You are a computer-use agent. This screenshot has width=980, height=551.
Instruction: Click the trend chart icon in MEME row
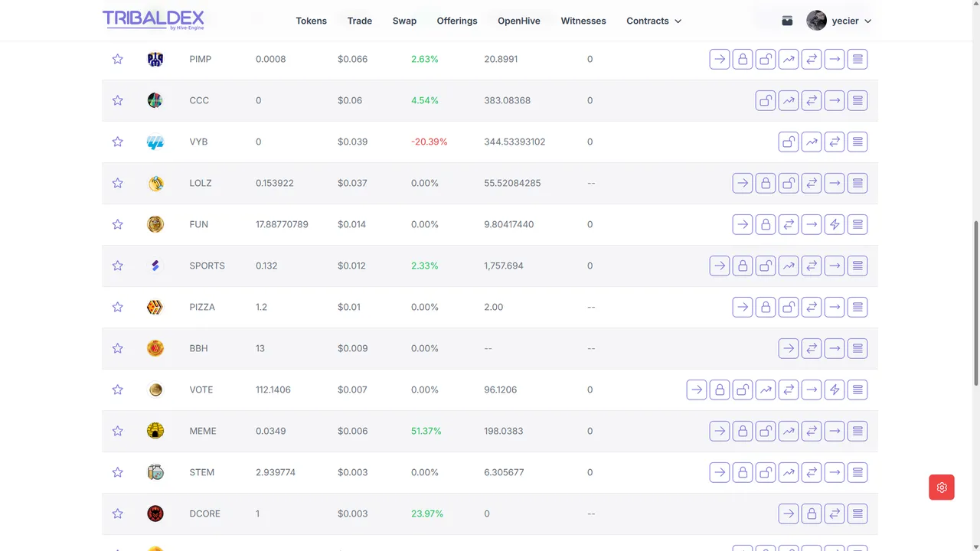(x=789, y=431)
